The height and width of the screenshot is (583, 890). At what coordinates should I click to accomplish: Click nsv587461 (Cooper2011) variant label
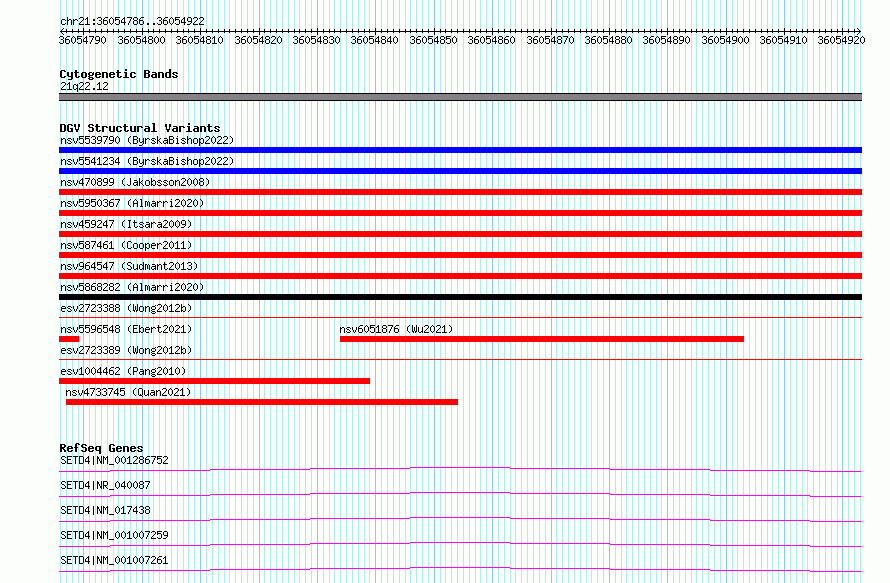(x=126, y=245)
